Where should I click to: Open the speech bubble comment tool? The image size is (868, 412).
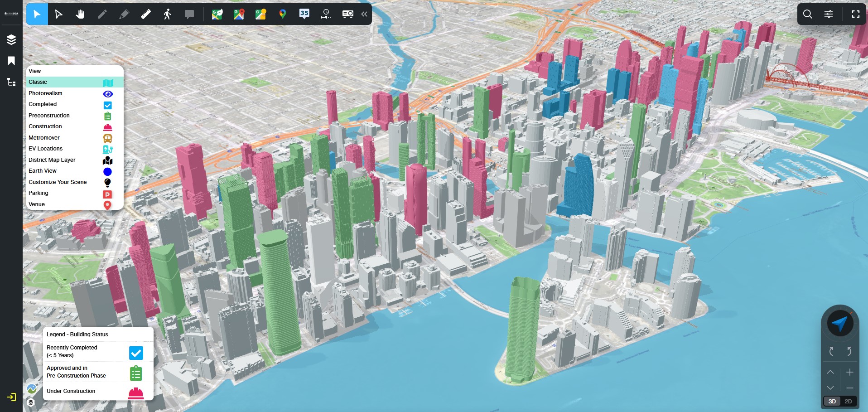189,14
